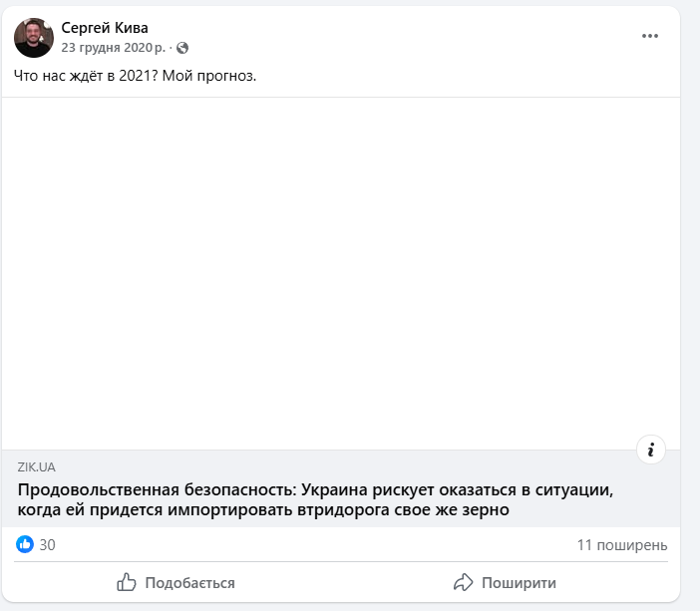Image resolution: width=700 pixels, height=611 pixels.
Task: Click the thumbs-up icon beside Подобається
Action: tap(127, 582)
